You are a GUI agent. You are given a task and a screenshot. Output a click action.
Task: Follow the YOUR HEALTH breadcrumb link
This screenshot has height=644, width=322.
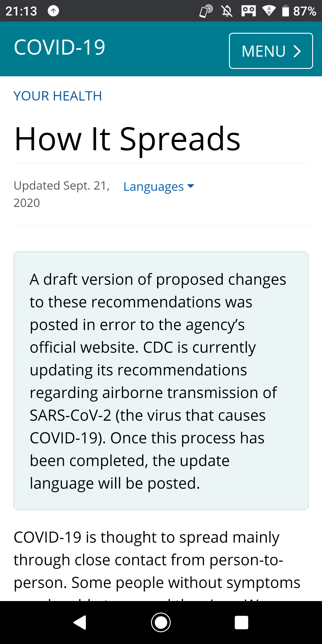click(x=58, y=96)
